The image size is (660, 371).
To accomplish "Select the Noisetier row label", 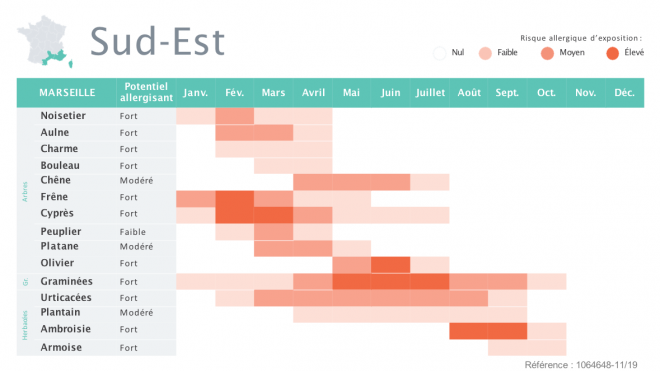I will (63, 115).
